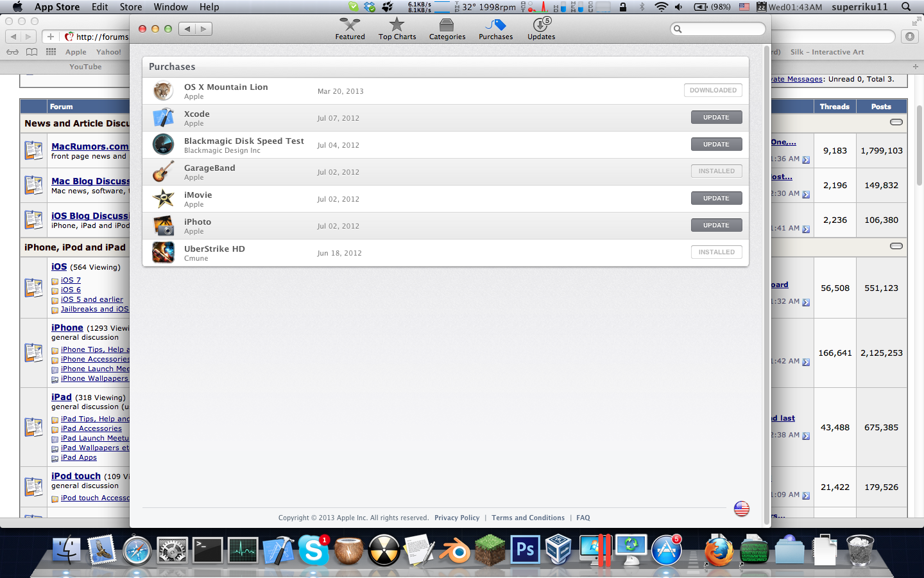
Task: Click the Blackmagic Disk Speed Test icon
Action: [x=163, y=144]
